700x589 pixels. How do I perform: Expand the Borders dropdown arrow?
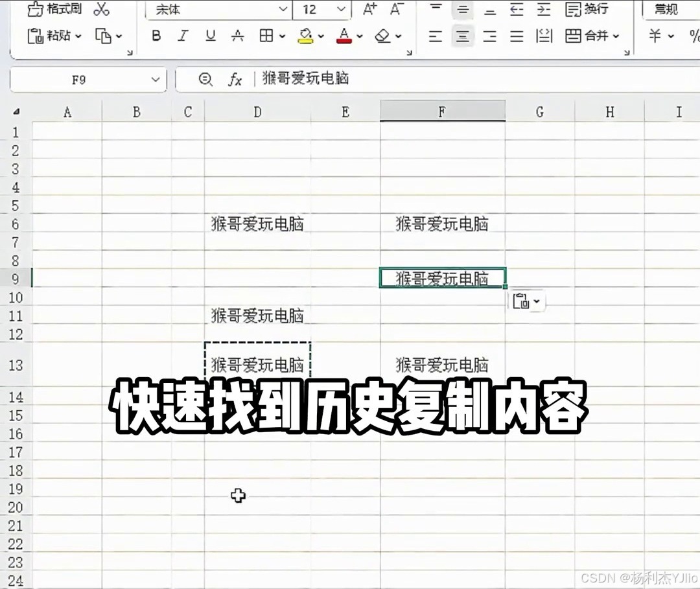(282, 36)
